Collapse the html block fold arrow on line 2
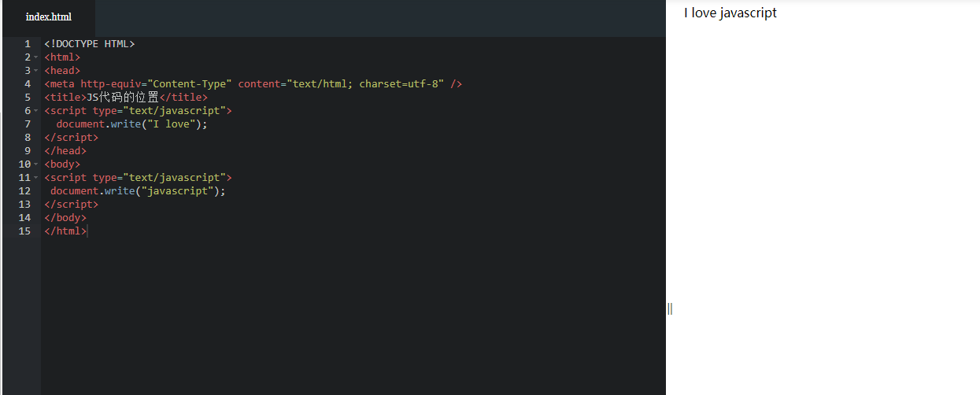 click(x=36, y=57)
